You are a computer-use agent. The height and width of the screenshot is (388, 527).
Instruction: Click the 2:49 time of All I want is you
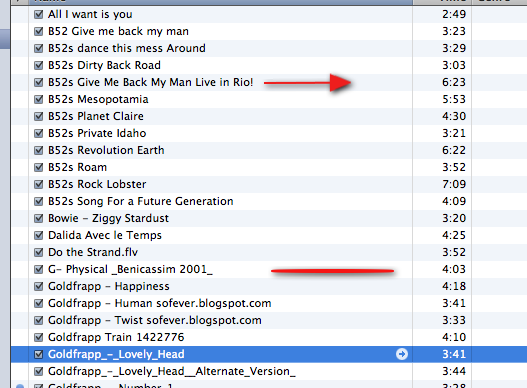click(x=454, y=14)
